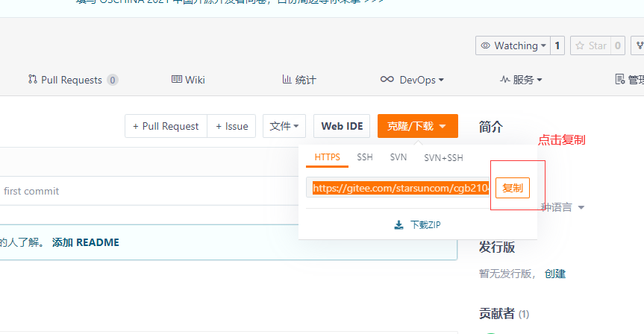Click the eye icon in Watching
The image size is (644, 334).
pyautogui.click(x=486, y=45)
